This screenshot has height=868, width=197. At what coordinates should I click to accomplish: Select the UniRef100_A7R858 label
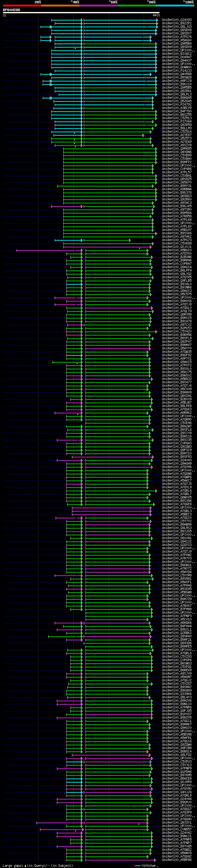click(176, 216)
